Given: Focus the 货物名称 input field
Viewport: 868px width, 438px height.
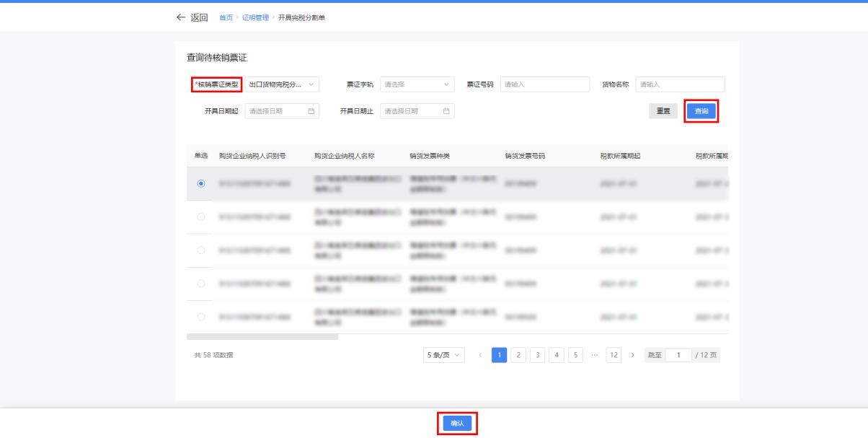Looking at the screenshot, I should tap(680, 84).
